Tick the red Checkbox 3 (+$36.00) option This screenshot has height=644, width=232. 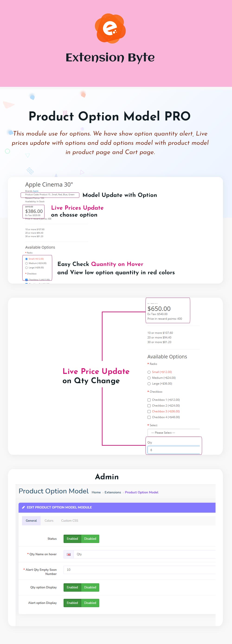pyautogui.click(x=149, y=411)
